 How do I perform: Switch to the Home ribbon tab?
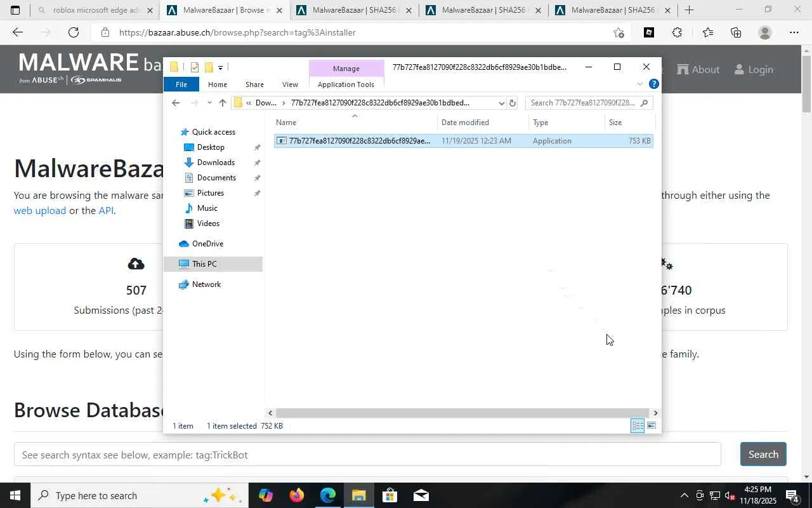click(218, 84)
